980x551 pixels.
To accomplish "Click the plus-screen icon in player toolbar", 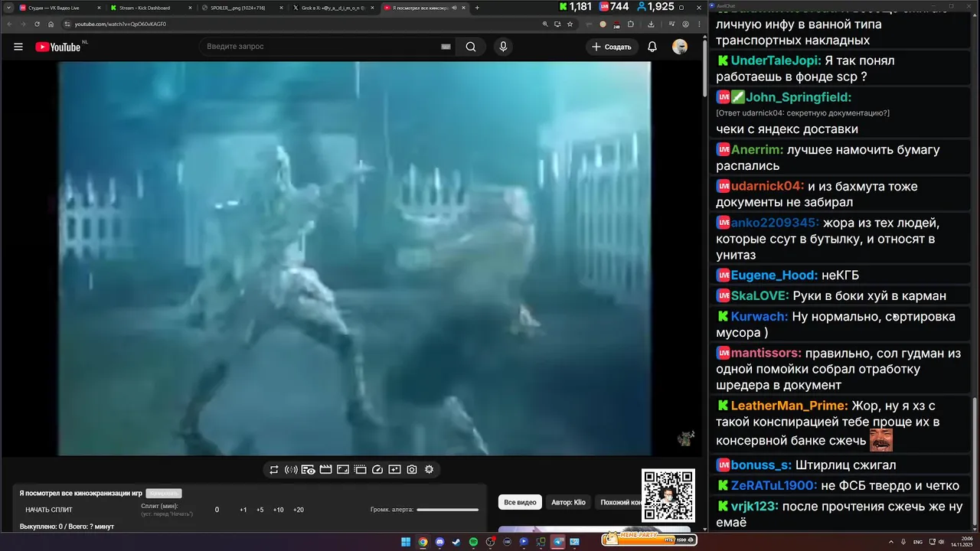I will pyautogui.click(x=394, y=470).
